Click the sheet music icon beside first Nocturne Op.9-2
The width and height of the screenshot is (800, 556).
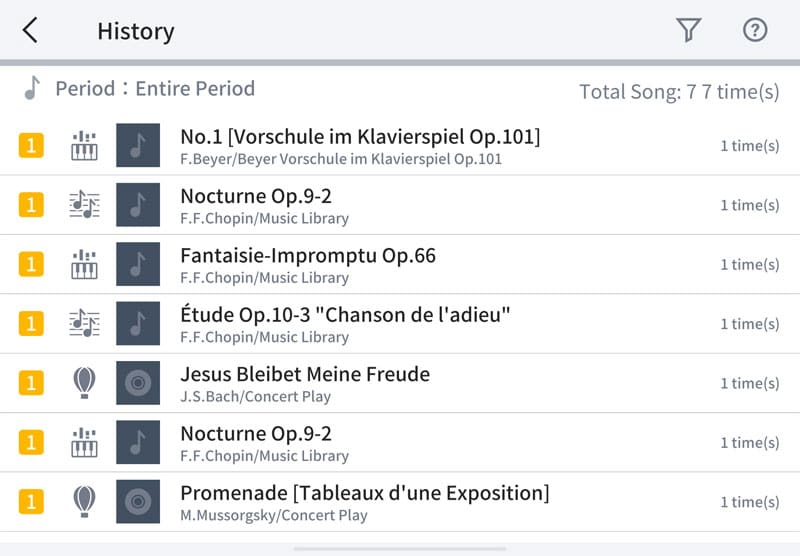tap(84, 205)
